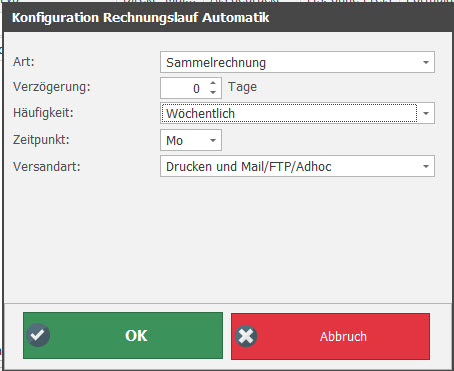Click the X icon on the Abbruch button

(x=246, y=336)
